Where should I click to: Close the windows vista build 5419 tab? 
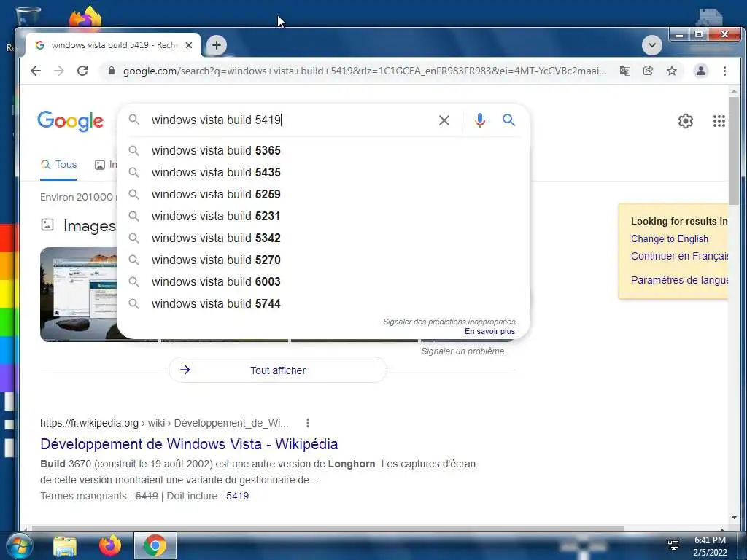click(x=189, y=45)
